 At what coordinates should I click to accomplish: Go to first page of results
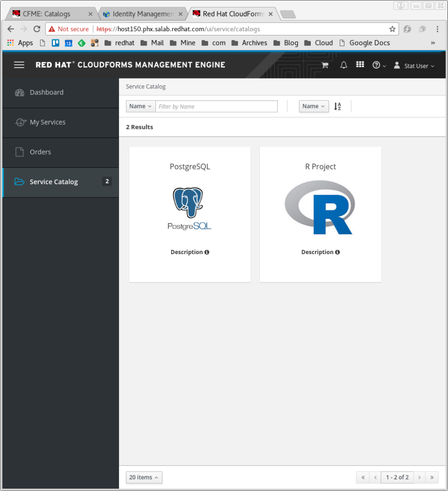coord(363,477)
